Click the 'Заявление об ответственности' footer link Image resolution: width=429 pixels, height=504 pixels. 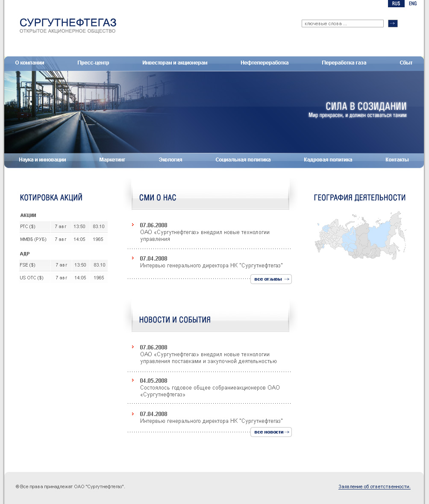tap(374, 486)
